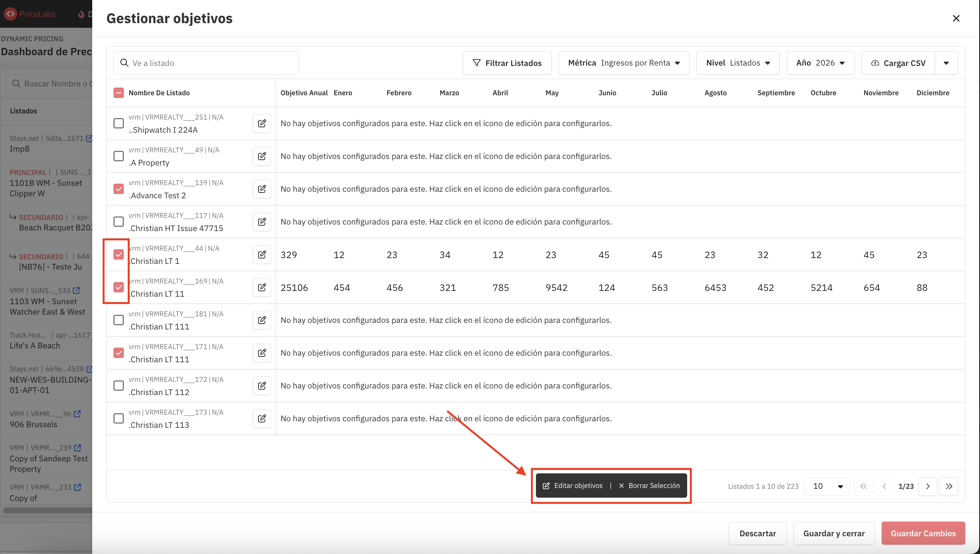The width and height of the screenshot is (980, 554).
Task: Edit objectives for ..Shipwatch I 224A
Action: click(x=262, y=123)
